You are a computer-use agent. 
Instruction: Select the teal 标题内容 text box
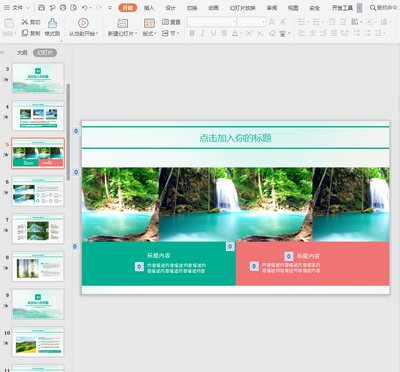click(x=159, y=256)
